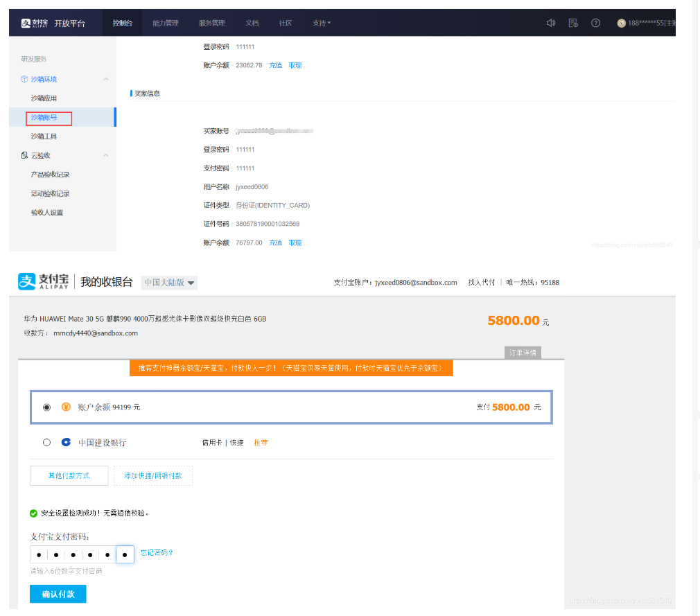Screen dimensions: 700x616
Task: Select the 账户余额 94199 元 radio button
Action: [x=47, y=407]
